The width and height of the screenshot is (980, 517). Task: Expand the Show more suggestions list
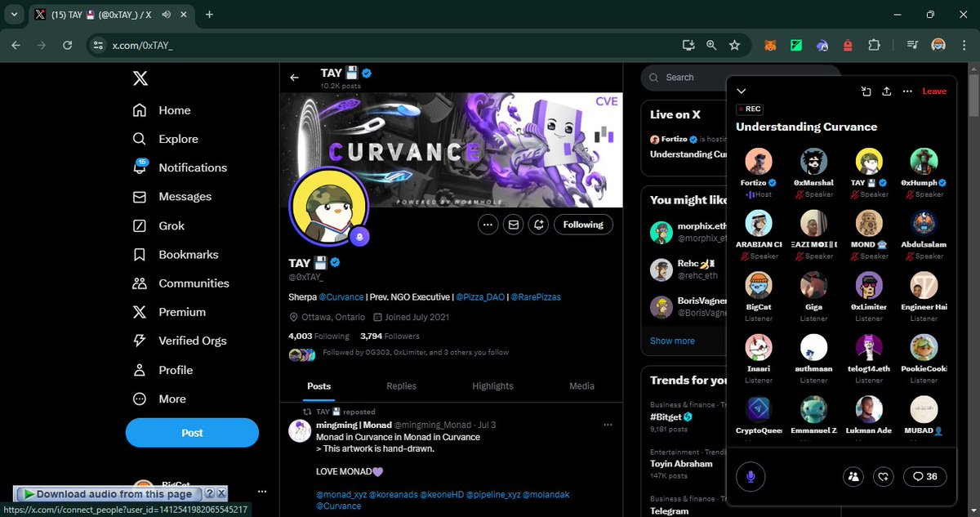pyautogui.click(x=672, y=341)
